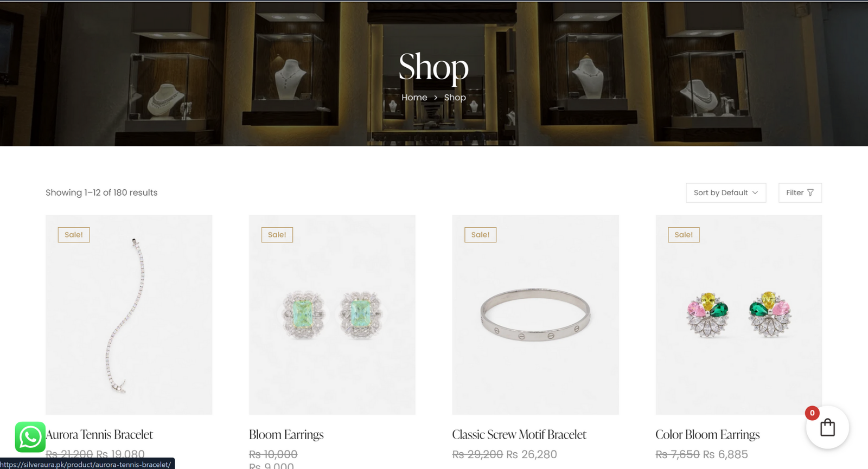Open Color Bloom Earrings product image
The width and height of the screenshot is (868, 469).
click(x=739, y=314)
